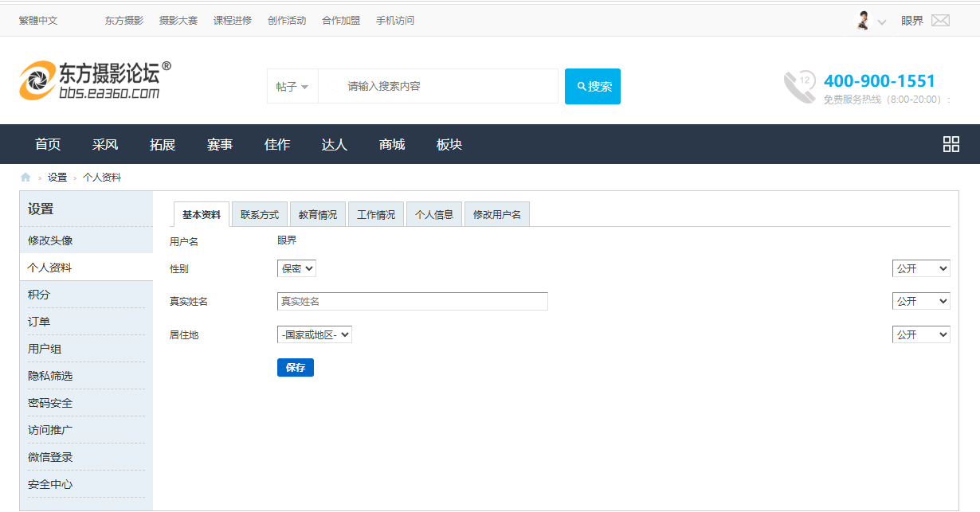Click the user avatar thumbnail
The height and width of the screenshot is (512, 980).
[x=862, y=21]
